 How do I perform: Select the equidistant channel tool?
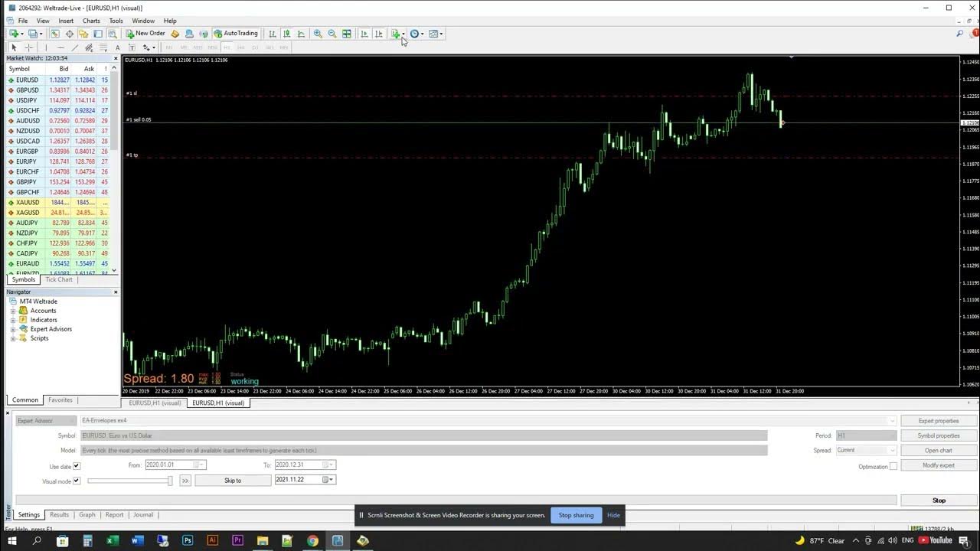89,47
